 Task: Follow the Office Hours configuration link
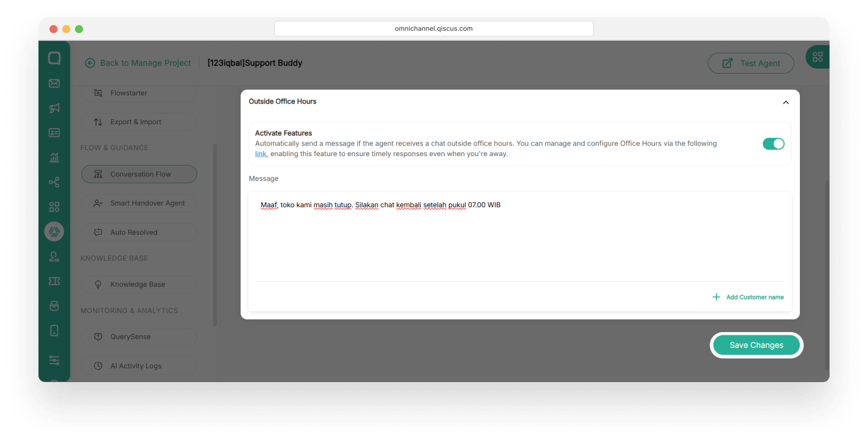click(260, 154)
